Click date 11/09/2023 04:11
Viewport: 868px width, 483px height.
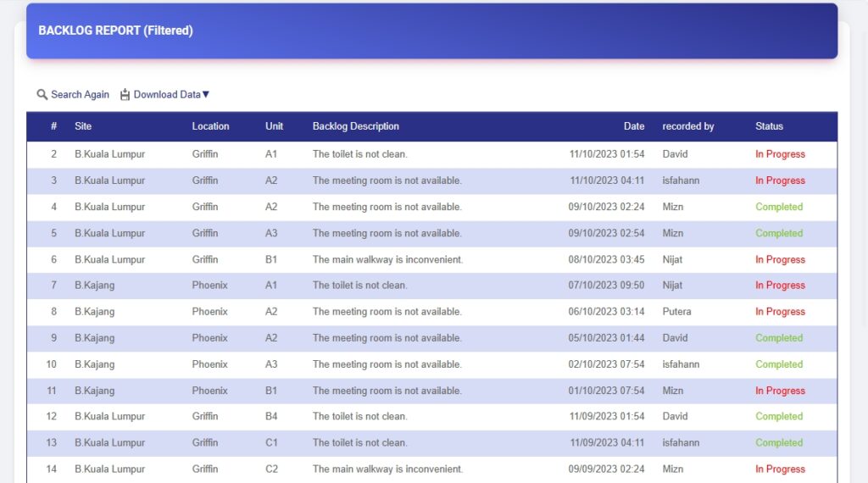pyautogui.click(x=607, y=442)
